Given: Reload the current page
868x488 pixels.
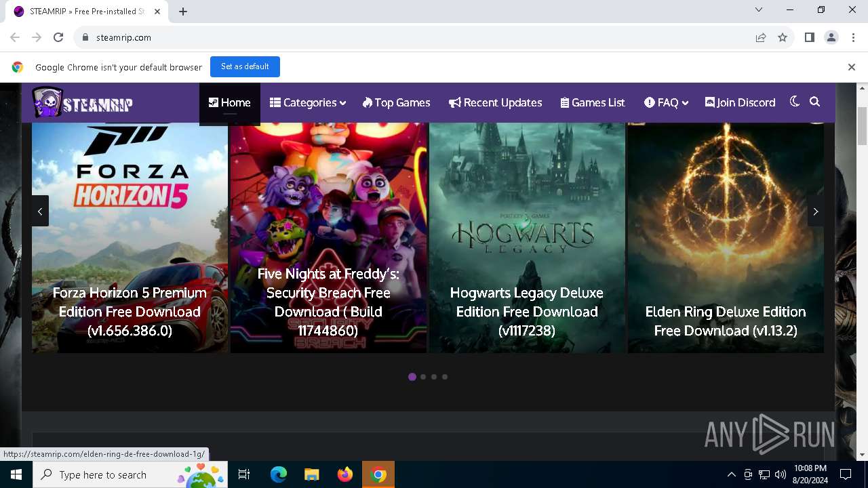Looking at the screenshot, I should [58, 37].
